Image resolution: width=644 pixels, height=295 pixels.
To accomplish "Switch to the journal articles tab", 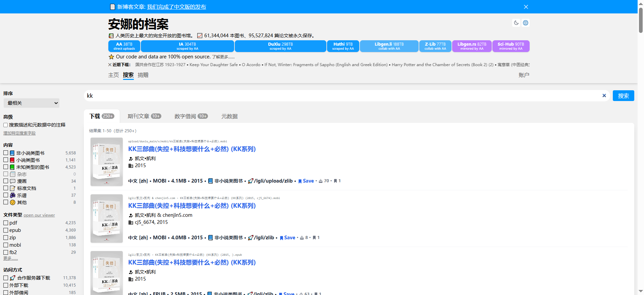I will click(x=144, y=116).
